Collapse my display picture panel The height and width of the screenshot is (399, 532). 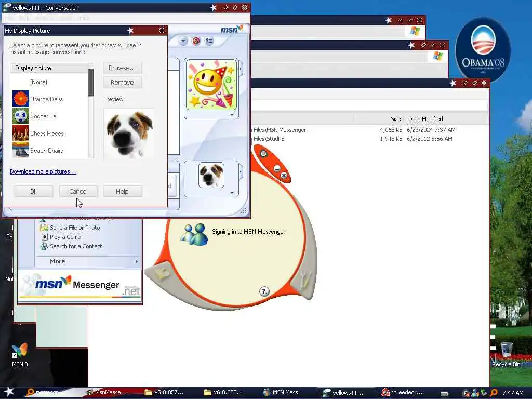tap(241, 172)
